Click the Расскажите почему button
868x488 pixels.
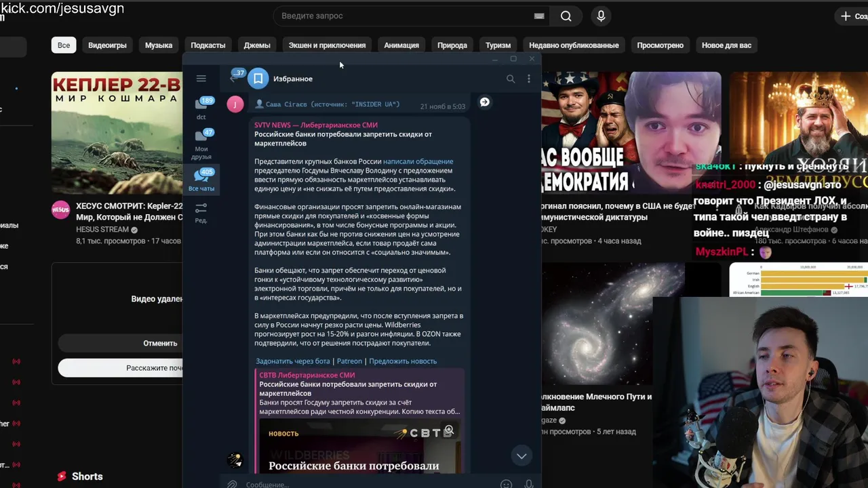click(120, 367)
